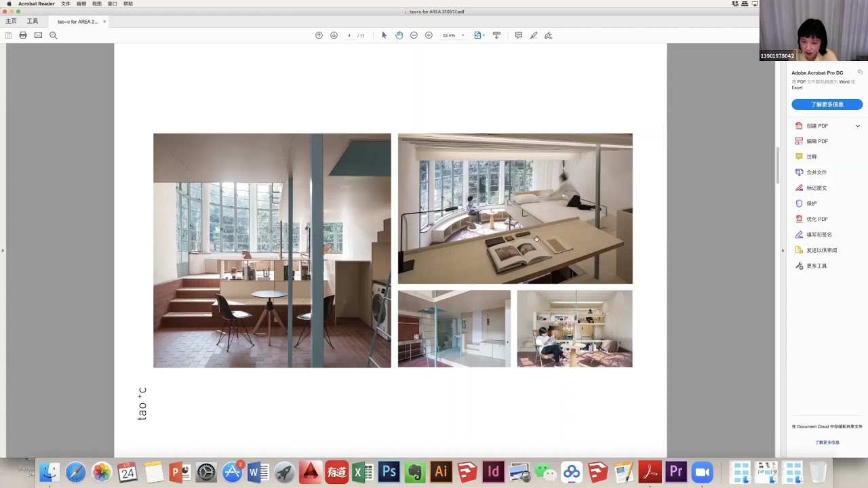868x488 pixels.
Task: Add a comment note from toolbar
Action: (519, 35)
